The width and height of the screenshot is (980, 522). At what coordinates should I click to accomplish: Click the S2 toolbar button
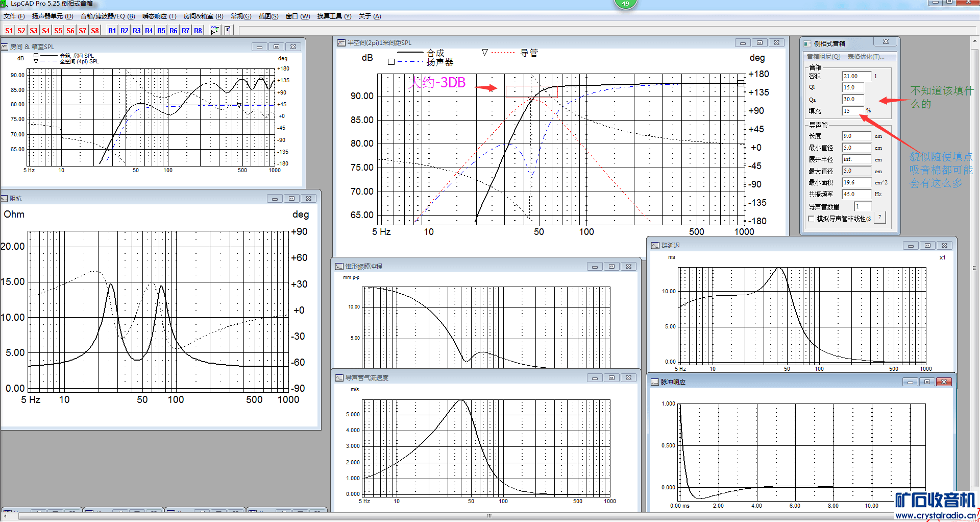[x=21, y=31]
